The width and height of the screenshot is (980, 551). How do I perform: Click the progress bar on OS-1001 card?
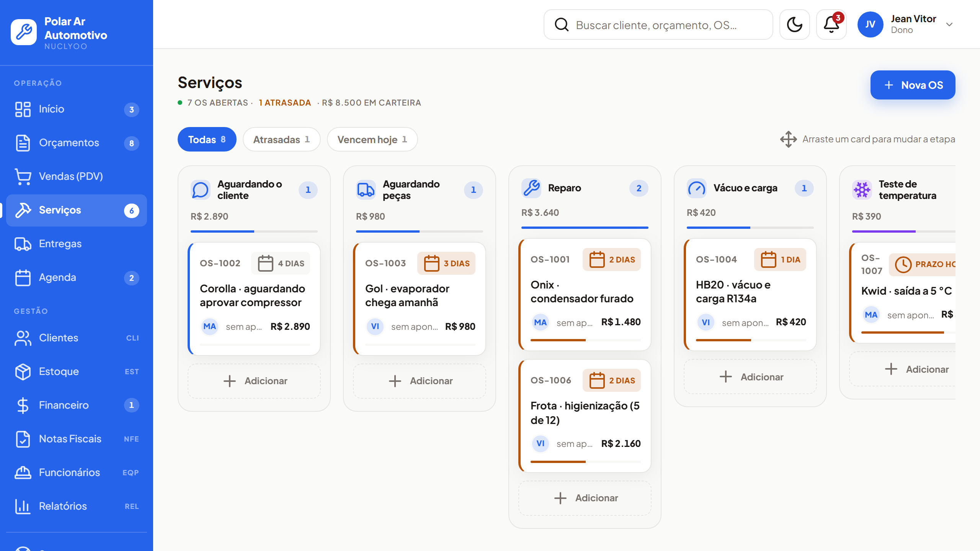click(x=585, y=340)
